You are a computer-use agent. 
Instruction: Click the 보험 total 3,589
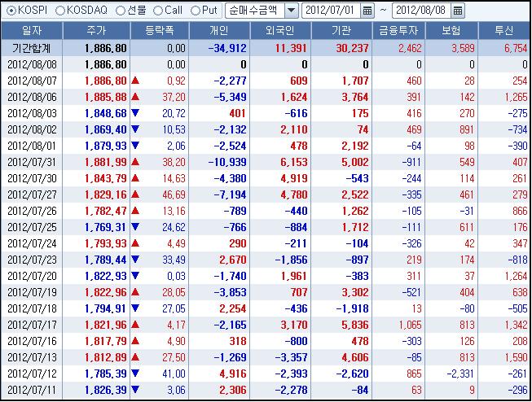(x=463, y=49)
